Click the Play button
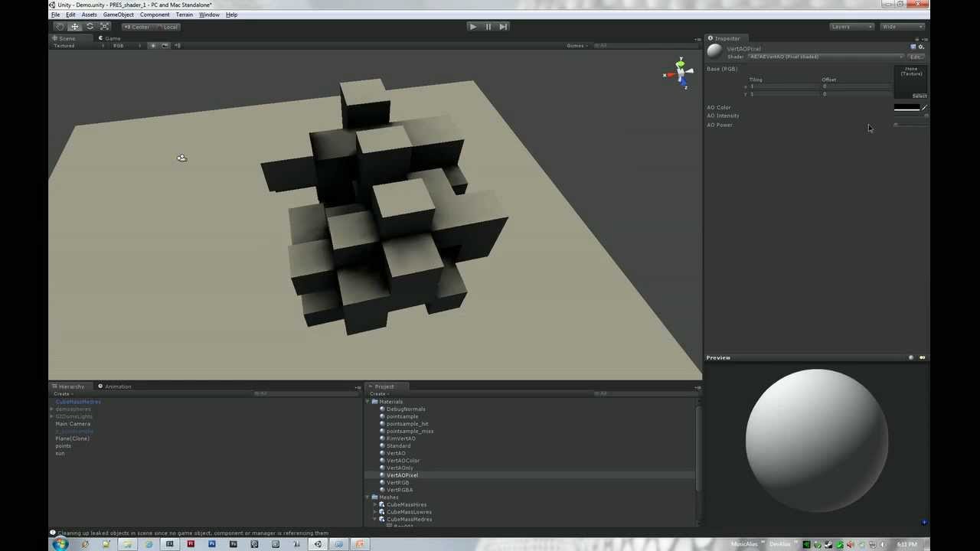Screen dimensions: 980x551 pos(473,27)
